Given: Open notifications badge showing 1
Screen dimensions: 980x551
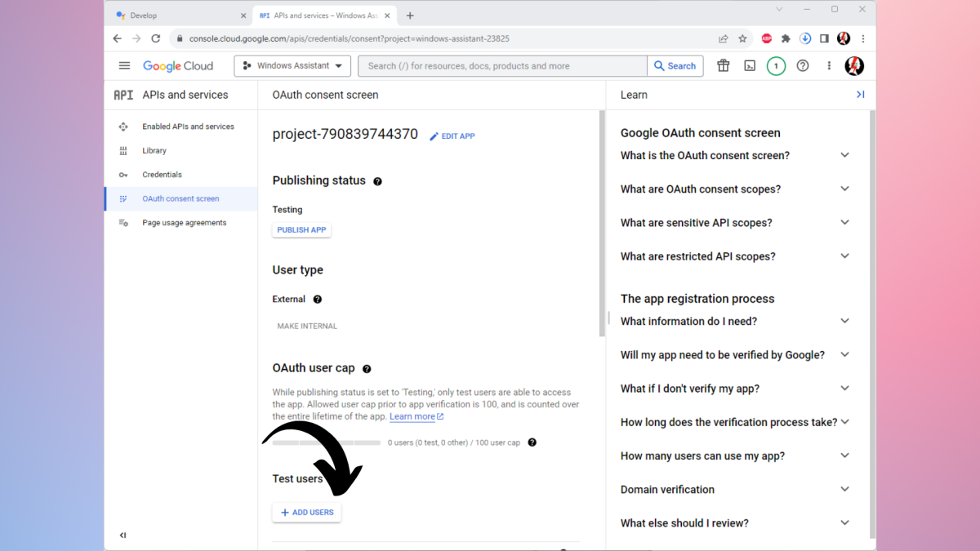Looking at the screenshot, I should (776, 66).
